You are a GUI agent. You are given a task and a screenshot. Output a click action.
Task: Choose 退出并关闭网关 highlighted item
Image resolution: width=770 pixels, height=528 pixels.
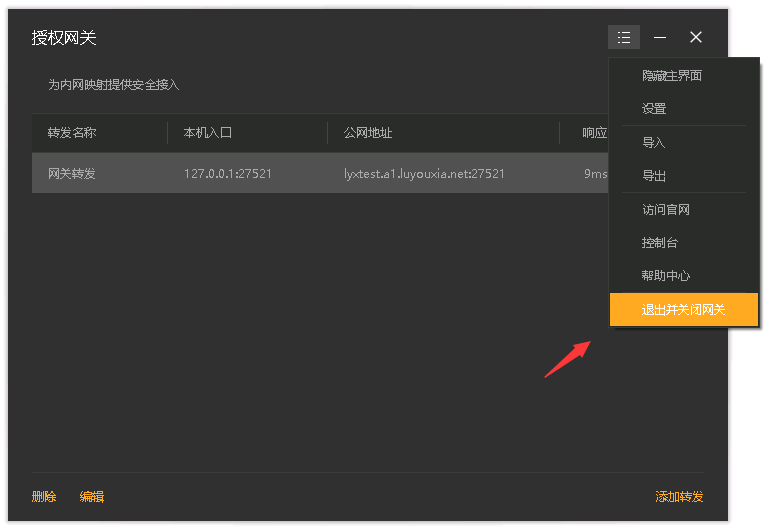point(684,309)
